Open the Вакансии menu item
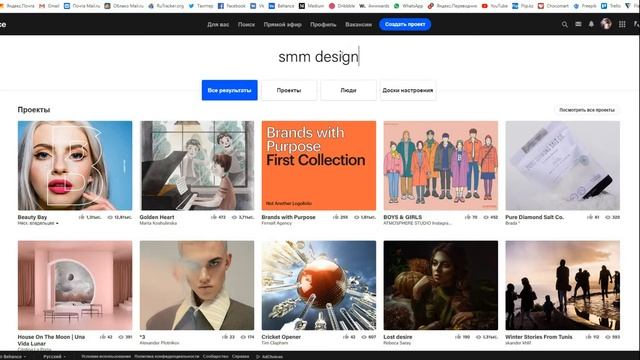The height and width of the screenshot is (360, 640). [358, 24]
